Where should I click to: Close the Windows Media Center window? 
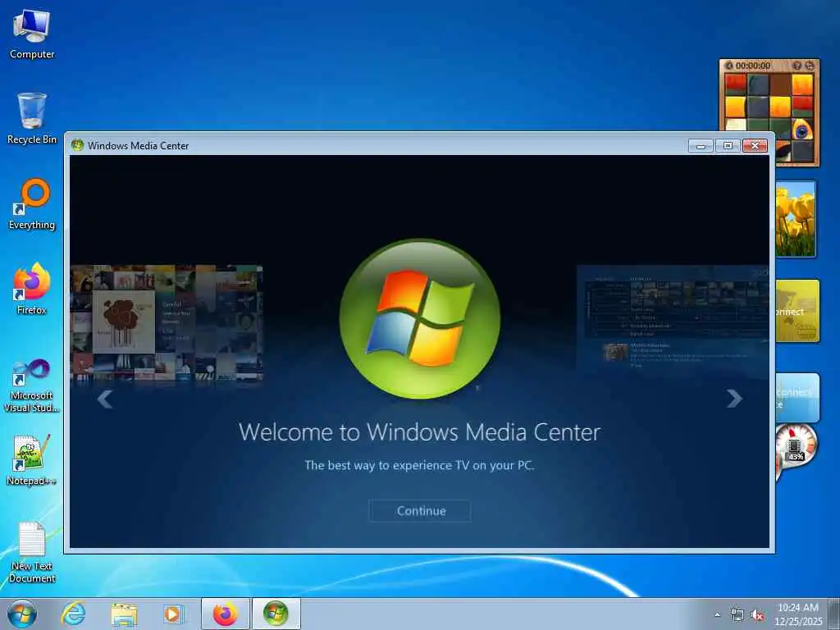(755, 146)
